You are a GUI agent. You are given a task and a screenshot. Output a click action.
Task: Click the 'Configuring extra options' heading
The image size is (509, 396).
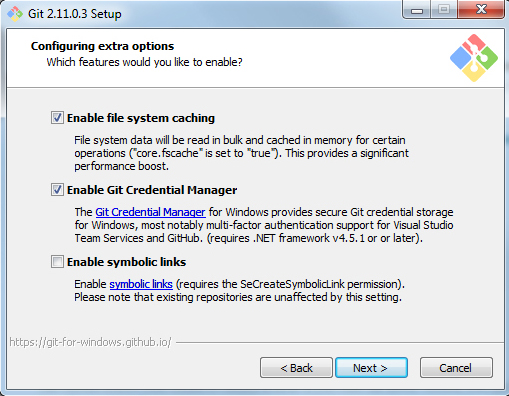[x=102, y=46]
